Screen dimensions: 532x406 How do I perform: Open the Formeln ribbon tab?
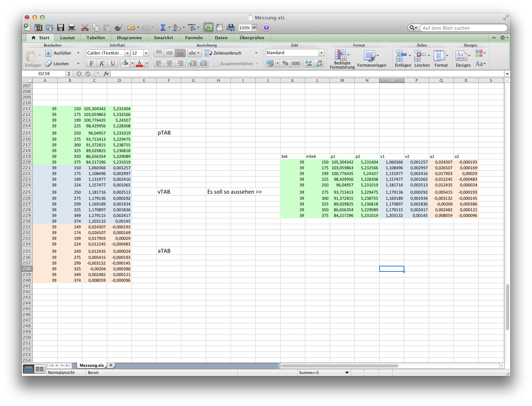pos(194,38)
